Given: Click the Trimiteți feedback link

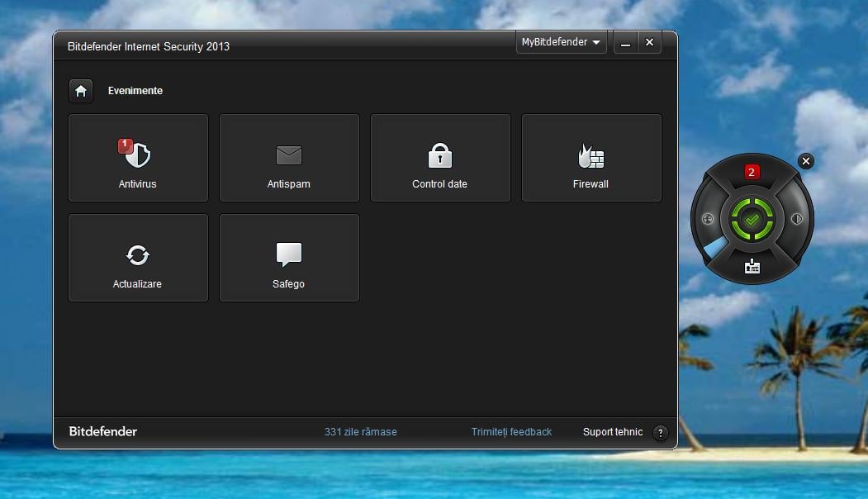Looking at the screenshot, I should [511, 432].
